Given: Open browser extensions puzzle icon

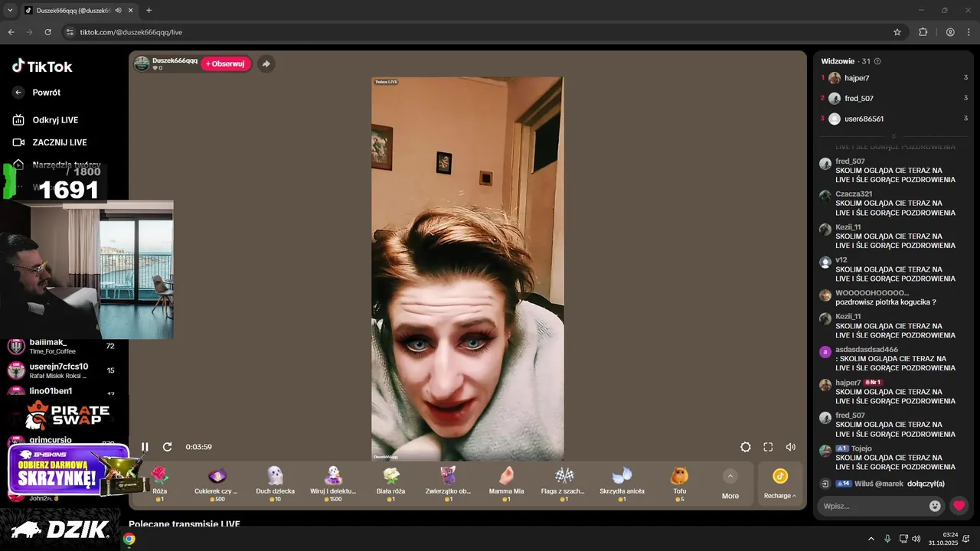Looking at the screenshot, I should point(923,32).
